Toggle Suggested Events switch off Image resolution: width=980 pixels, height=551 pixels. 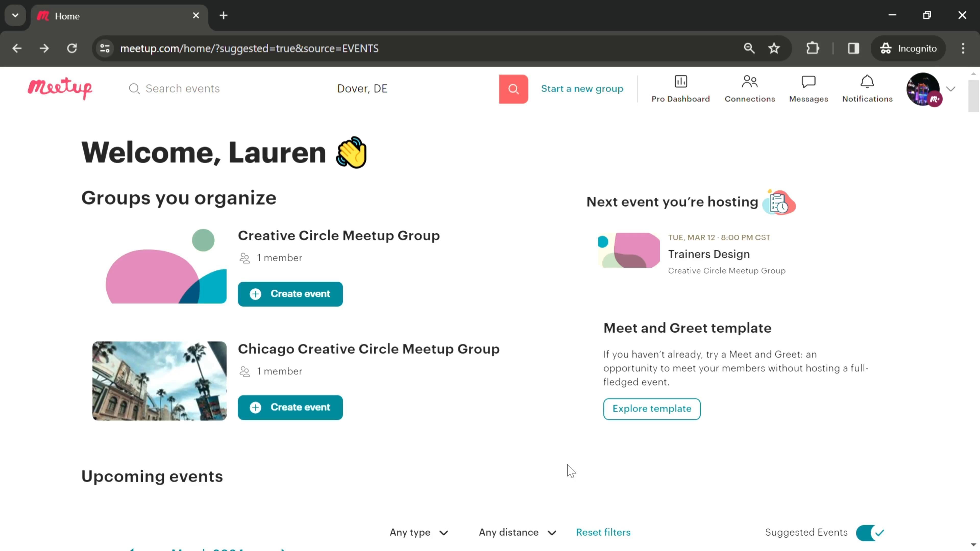tap(870, 532)
